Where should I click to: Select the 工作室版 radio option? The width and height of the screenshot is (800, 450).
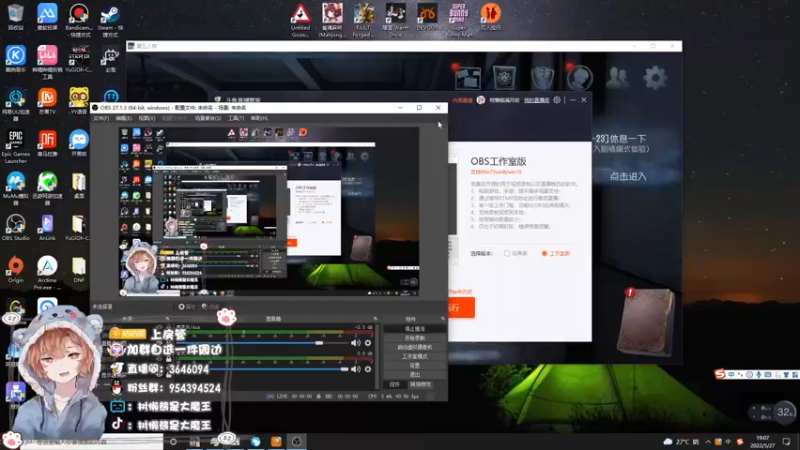point(556,254)
